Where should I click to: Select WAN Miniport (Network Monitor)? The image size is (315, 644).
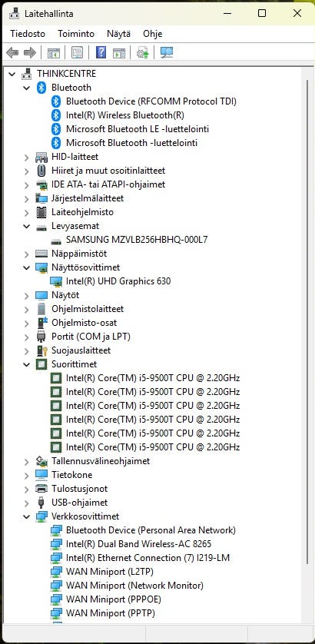click(134, 586)
